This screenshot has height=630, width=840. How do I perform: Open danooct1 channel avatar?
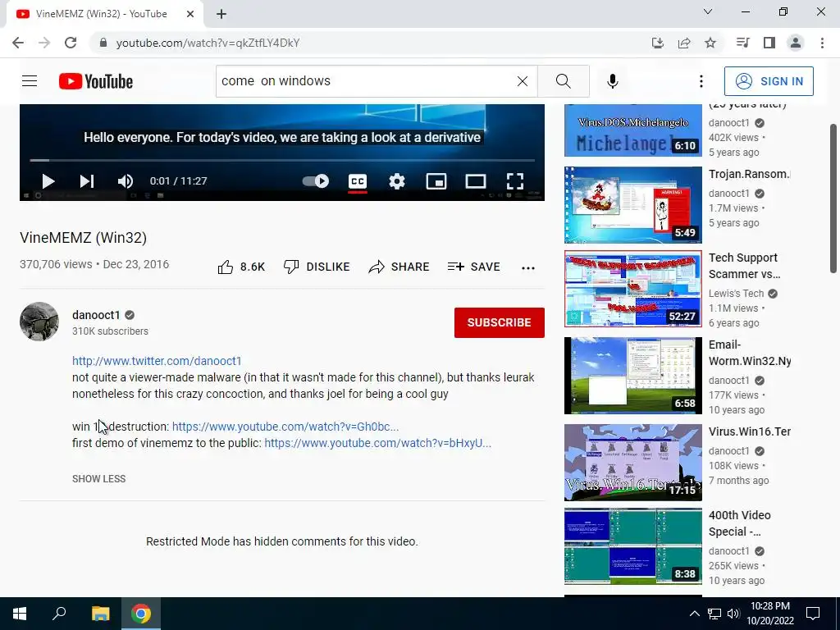(39, 322)
